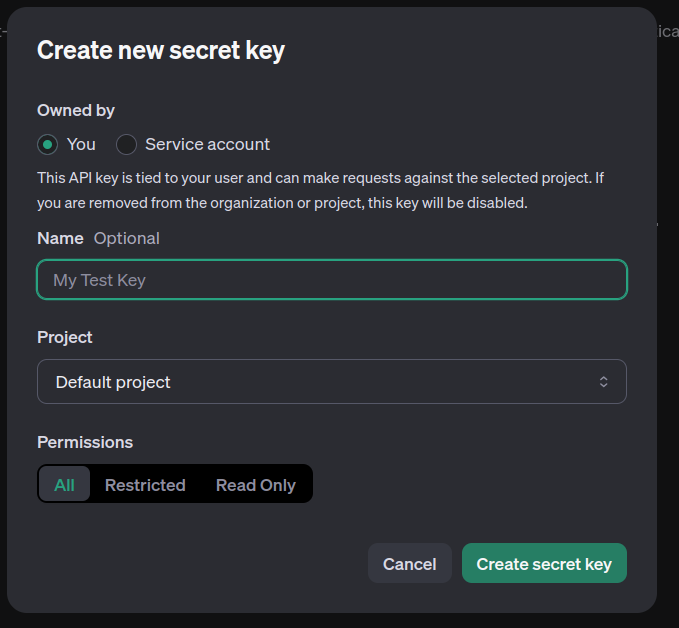
Task: Click the "Owned by" section heading
Action: click(x=76, y=110)
